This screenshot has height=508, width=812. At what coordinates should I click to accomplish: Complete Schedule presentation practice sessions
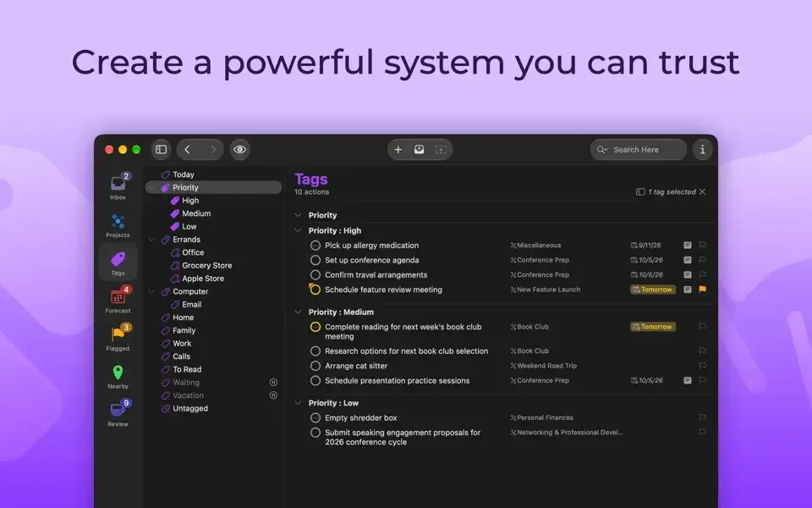point(315,380)
